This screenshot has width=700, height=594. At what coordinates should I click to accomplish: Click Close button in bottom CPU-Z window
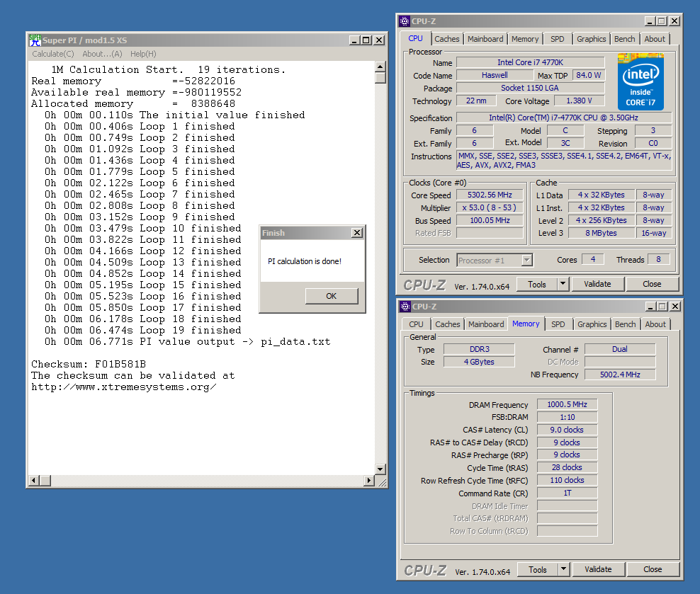click(653, 569)
